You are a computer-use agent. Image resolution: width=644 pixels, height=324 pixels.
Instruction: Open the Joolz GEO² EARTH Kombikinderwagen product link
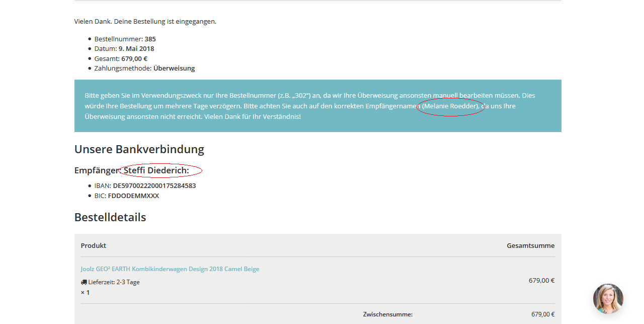170,269
